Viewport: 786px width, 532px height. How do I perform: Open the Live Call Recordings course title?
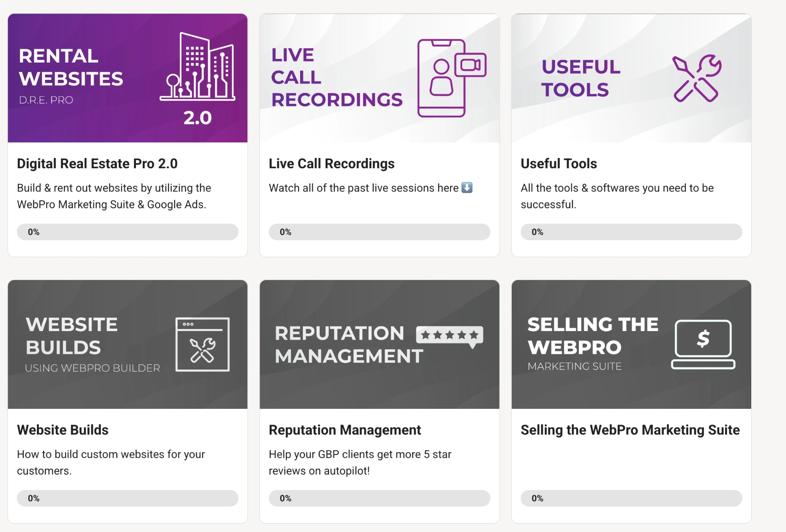pos(332,164)
